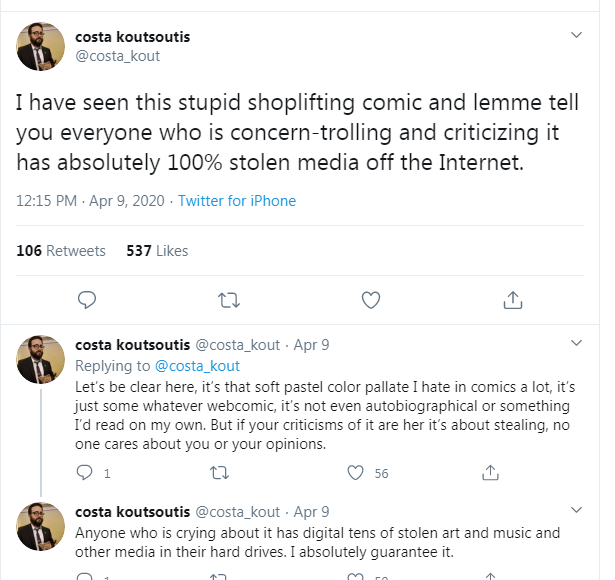
Task: View the 537 Likes list
Action: click(157, 250)
